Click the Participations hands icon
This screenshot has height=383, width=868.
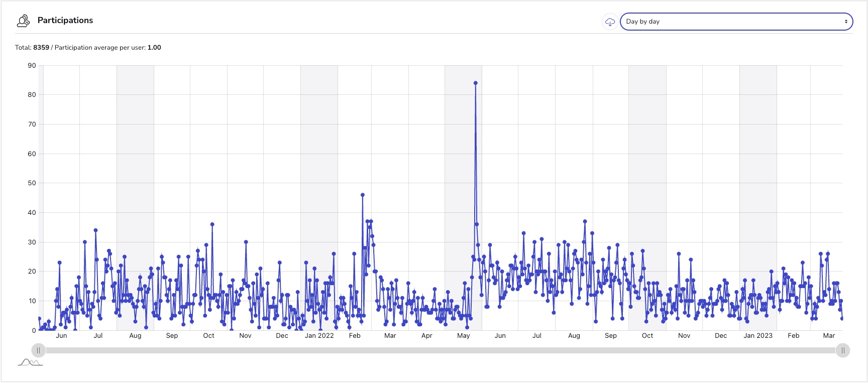[x=23, y=21]
